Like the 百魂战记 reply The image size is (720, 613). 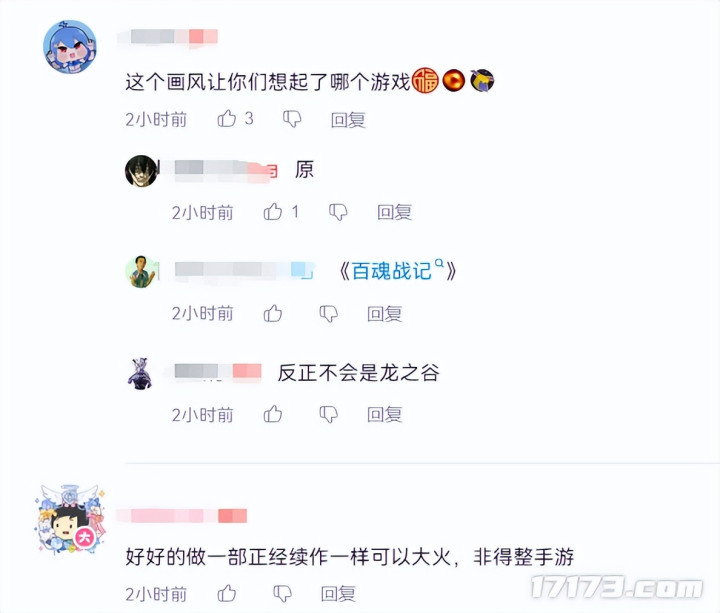click(273, 313)
